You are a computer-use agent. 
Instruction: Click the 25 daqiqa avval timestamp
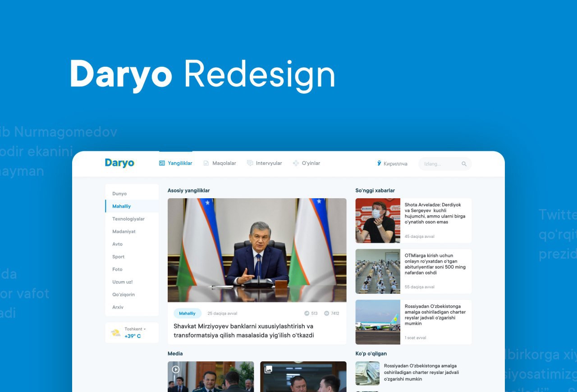point(222,313)
